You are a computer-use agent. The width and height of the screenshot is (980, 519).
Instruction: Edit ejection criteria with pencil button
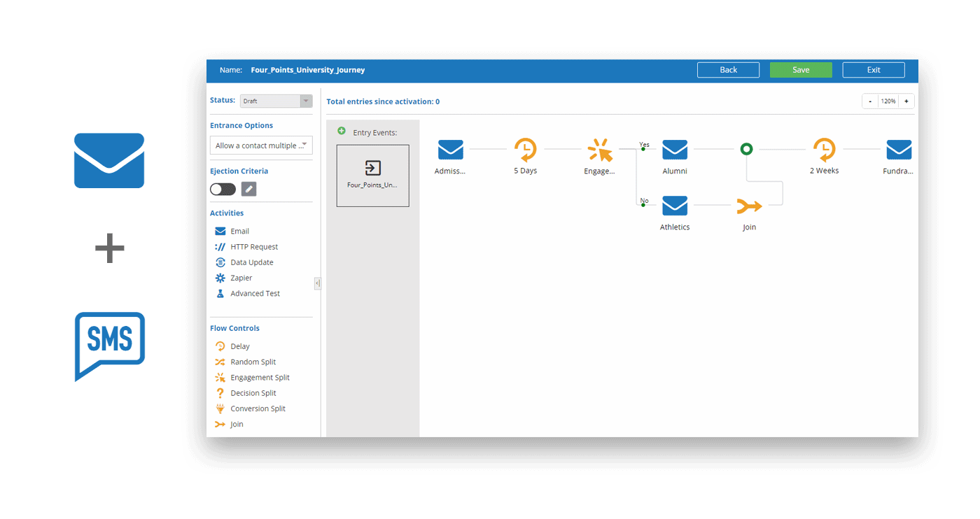(x=248, y=189)
